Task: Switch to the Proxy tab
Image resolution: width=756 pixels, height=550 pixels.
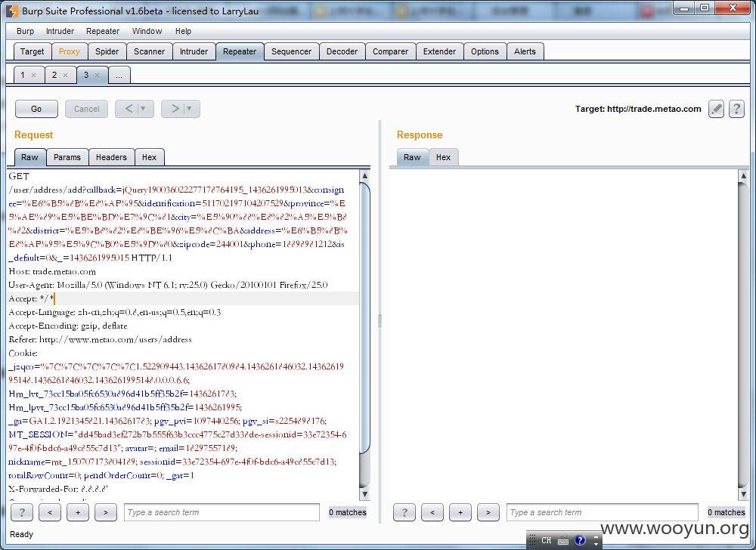Action: click(69, 51)
